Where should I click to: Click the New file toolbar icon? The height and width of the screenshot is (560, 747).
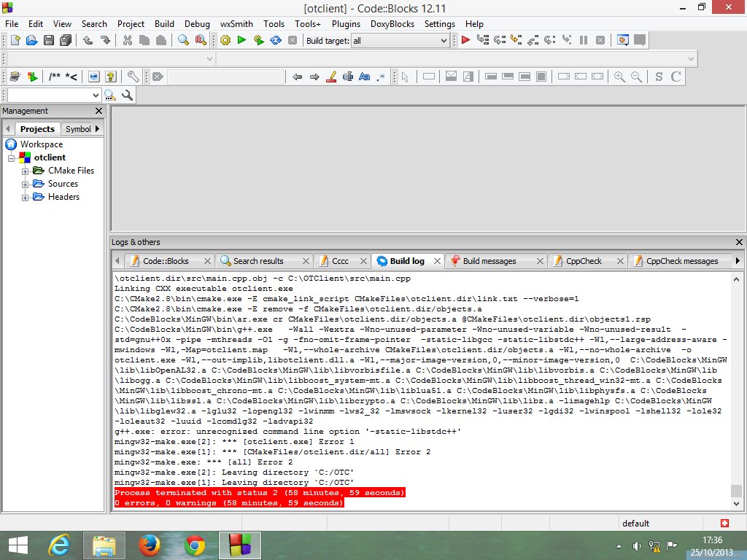pyautogui.click(x=15, y=41)
